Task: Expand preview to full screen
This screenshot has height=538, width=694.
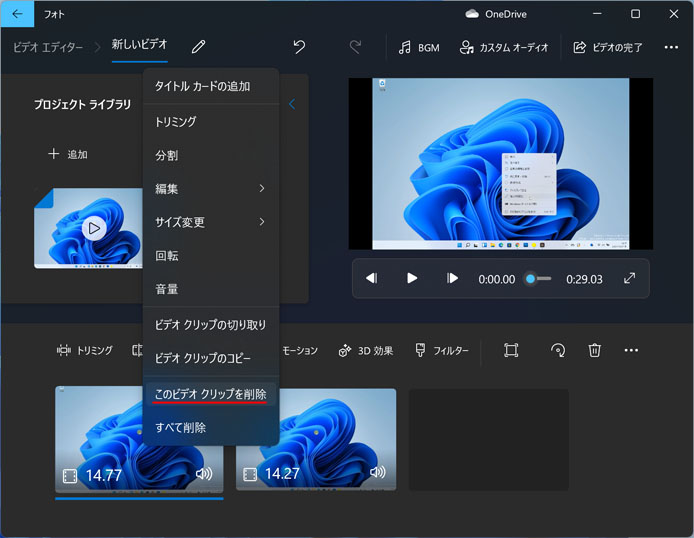Action: 629,278
